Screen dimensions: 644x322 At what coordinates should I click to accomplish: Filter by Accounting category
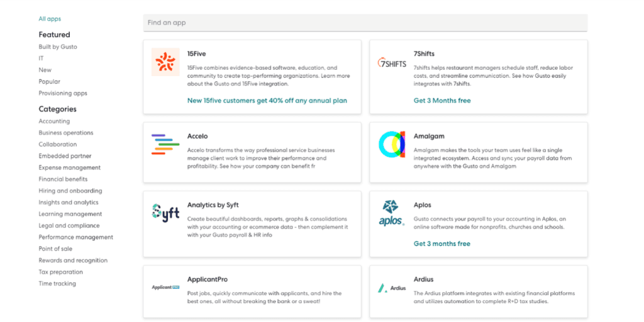(54, 121)
